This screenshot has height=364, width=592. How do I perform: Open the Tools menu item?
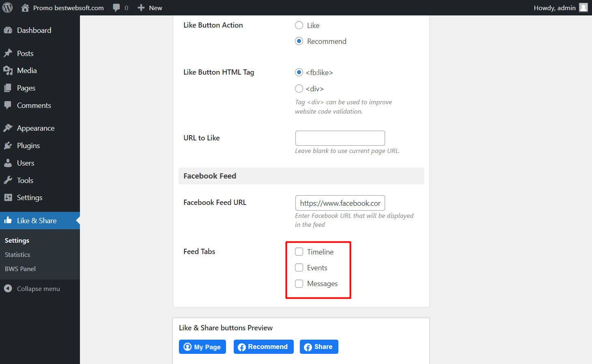[x=40, y=181]
